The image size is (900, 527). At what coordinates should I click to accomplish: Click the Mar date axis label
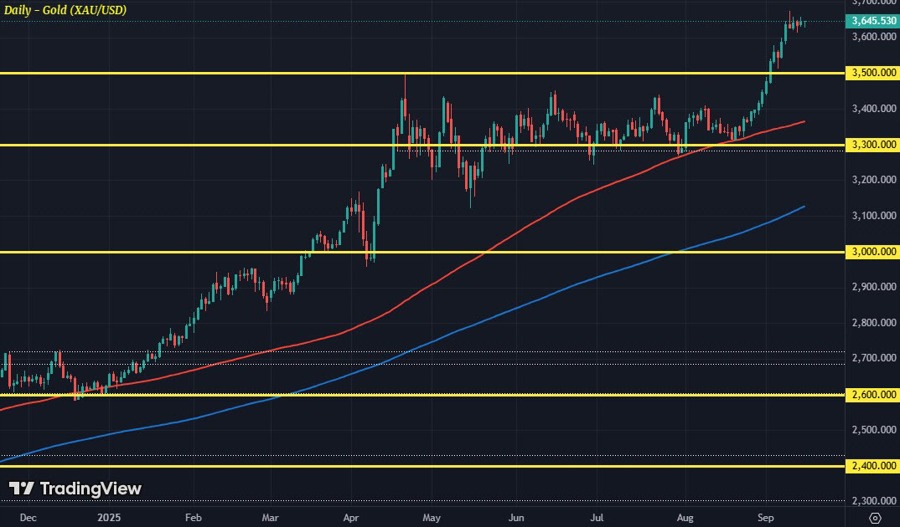[270, 518]
